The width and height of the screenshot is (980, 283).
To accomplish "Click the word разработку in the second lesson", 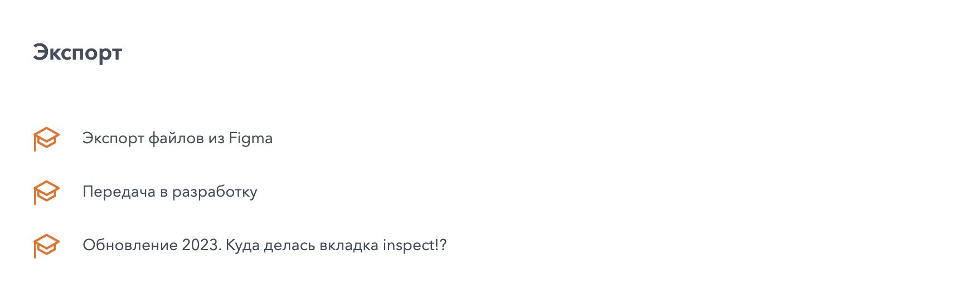I will (x=215, y=192).
